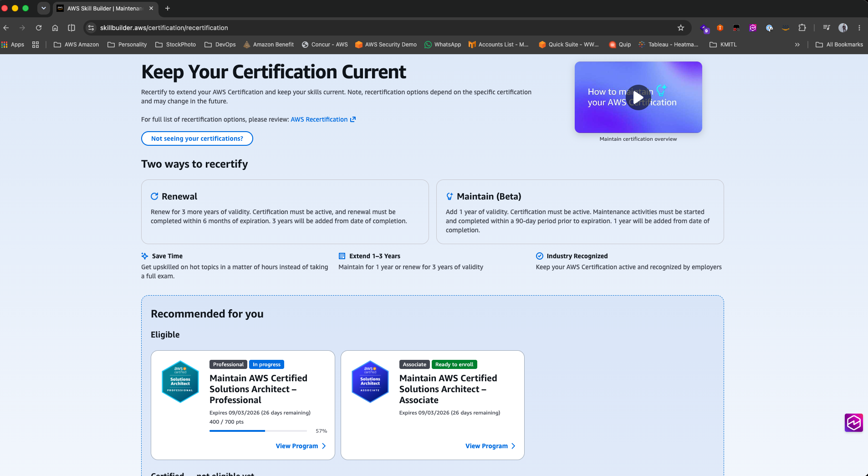Go back to the previous page

pos(6,28)
